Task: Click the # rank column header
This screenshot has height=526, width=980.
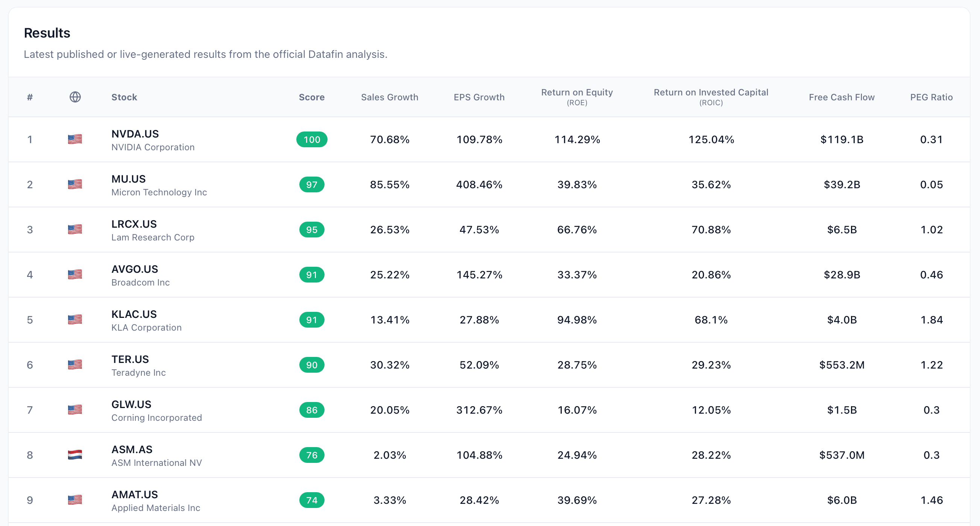Action: pyautogui.click(x=30, y=97)
